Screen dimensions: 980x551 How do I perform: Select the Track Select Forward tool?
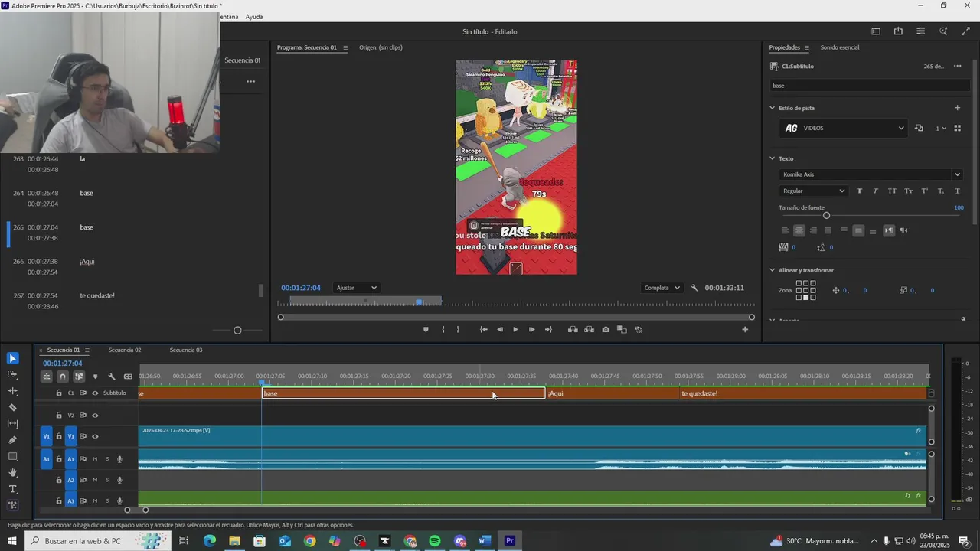click(12, 375)
